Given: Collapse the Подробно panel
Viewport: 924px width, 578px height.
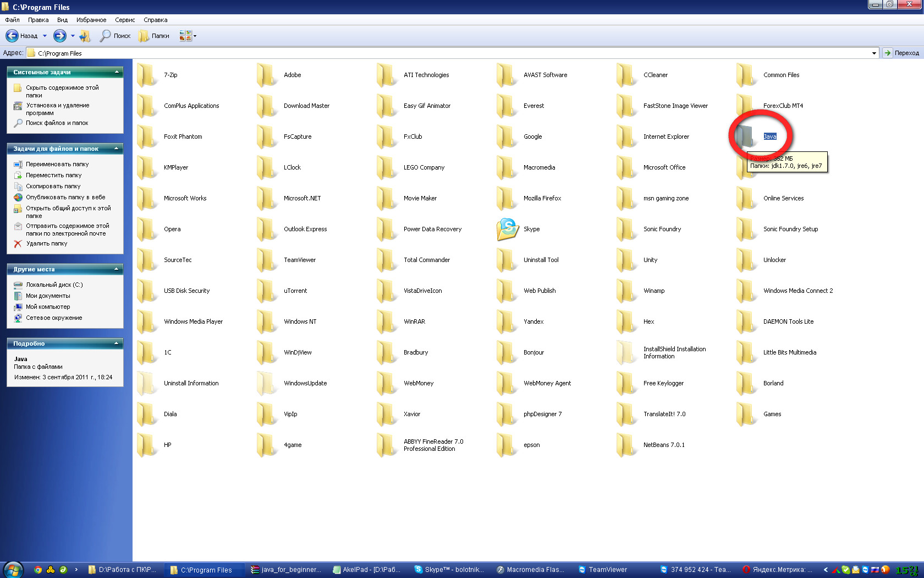Looking at the screenshot, I should click(117, 343).
